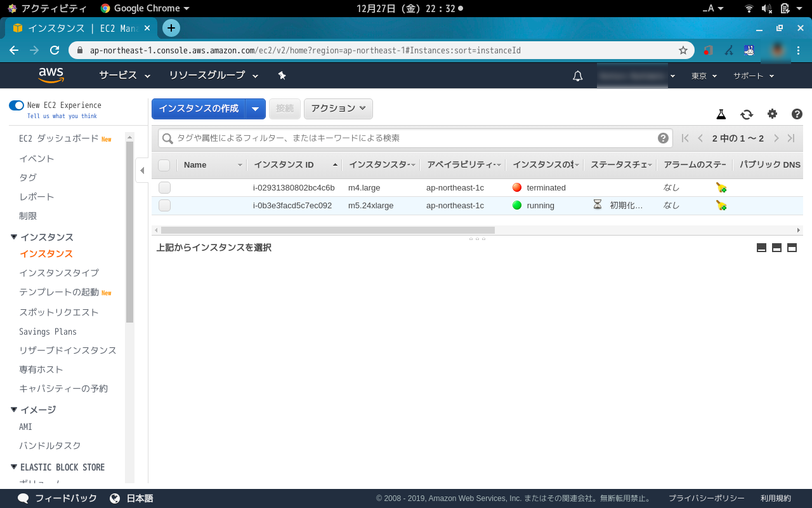
Task: Collapse the ELASTIC BLOCK STORE section
Action: pyautogui.click(x=14, y=467)
